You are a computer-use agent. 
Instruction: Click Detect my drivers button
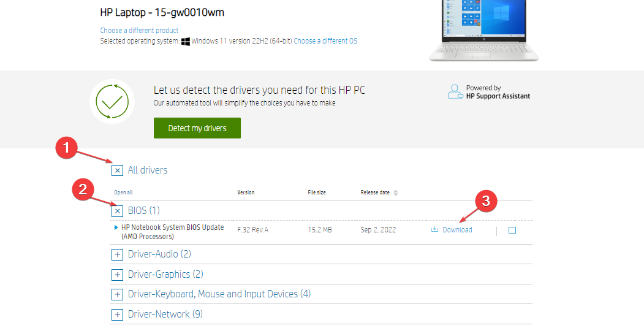tap(197, 128)
